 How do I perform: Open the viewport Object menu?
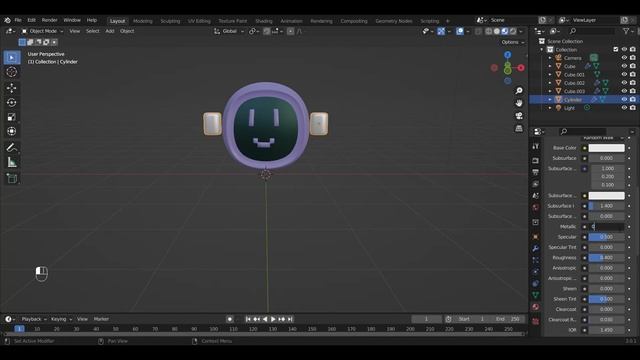point(127,31)
